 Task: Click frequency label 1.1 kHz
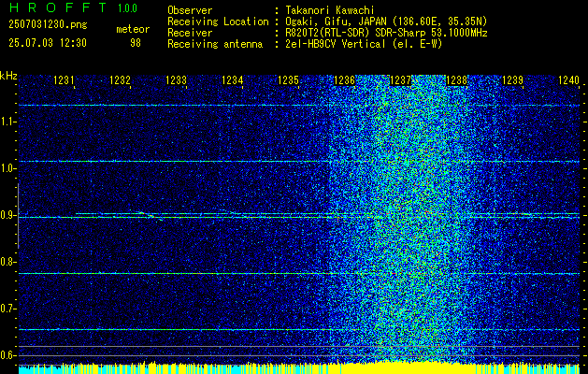[7, 122]
